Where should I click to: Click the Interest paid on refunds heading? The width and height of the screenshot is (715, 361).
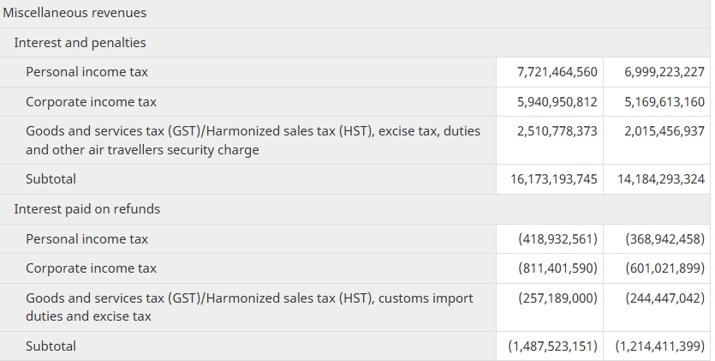point(87,209)
